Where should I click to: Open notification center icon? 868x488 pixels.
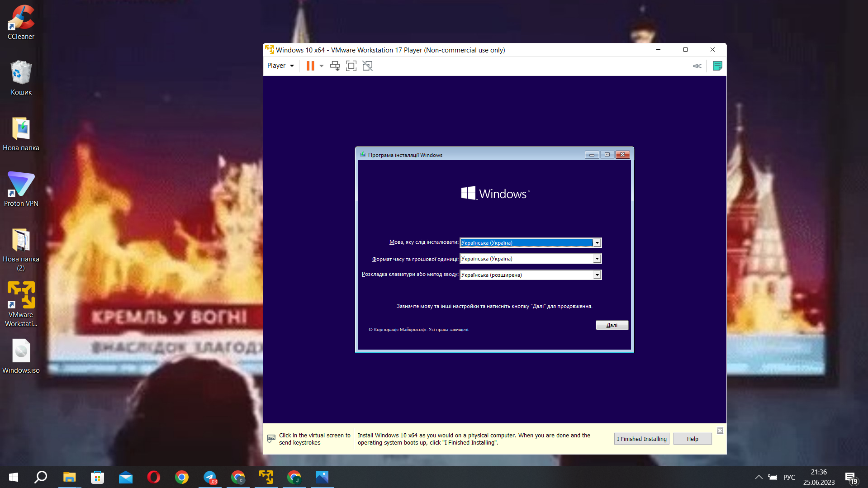[851, 478]
